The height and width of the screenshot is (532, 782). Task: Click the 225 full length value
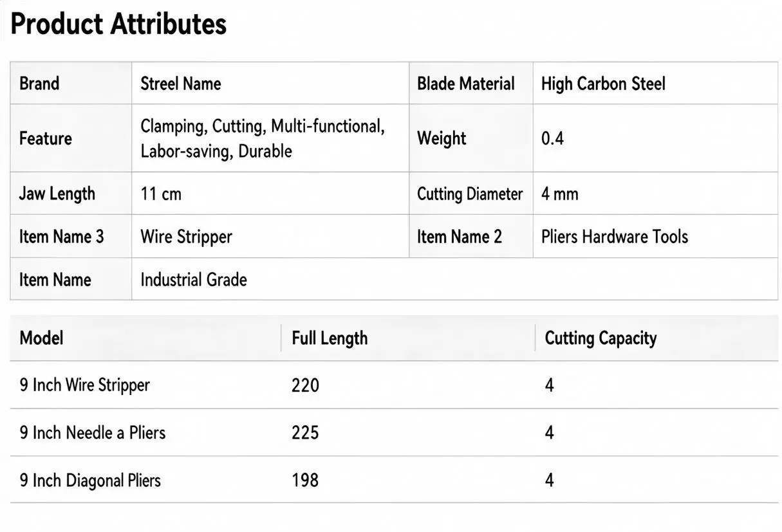(305, 432)
